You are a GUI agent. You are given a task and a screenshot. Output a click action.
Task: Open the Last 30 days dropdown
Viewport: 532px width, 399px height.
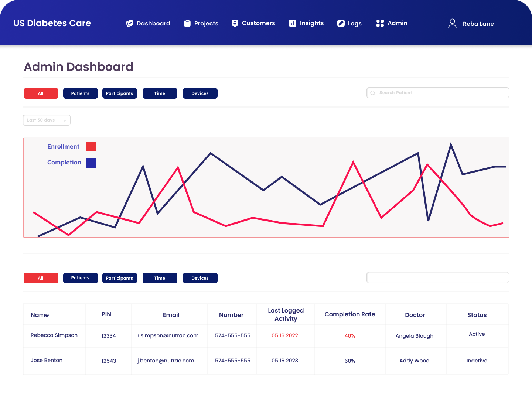click(x=47, y=120)
